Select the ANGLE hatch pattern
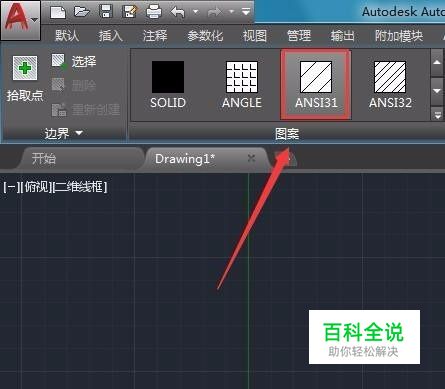This screenshot has height=389, width=445. point(242,85)
